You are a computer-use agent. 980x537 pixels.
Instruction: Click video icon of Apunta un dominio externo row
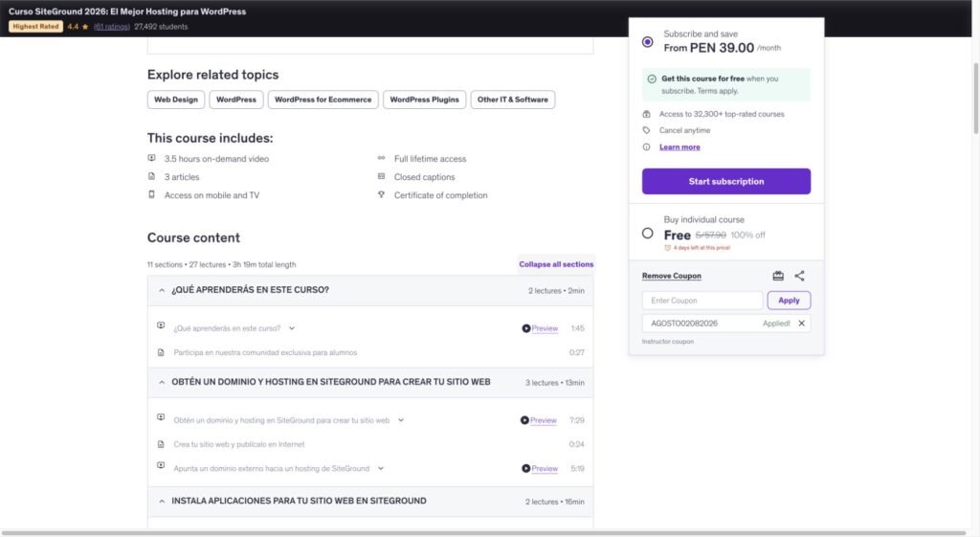click(161, 465)
